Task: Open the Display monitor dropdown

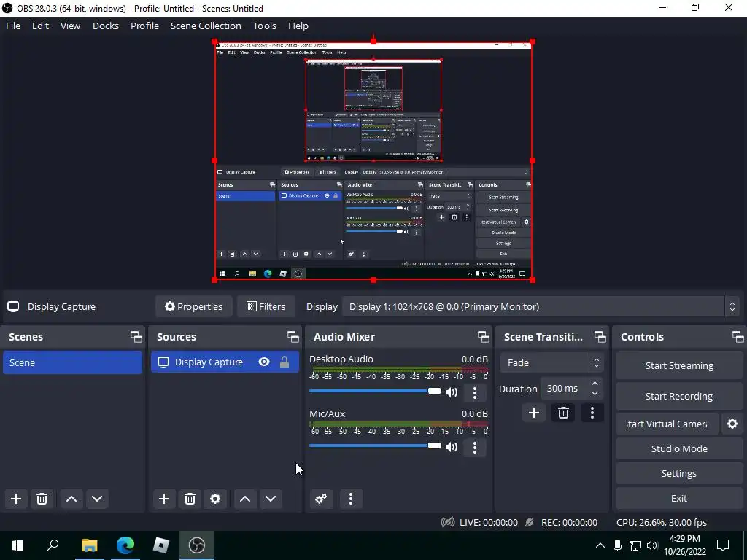Action: [x=541, y=307]
